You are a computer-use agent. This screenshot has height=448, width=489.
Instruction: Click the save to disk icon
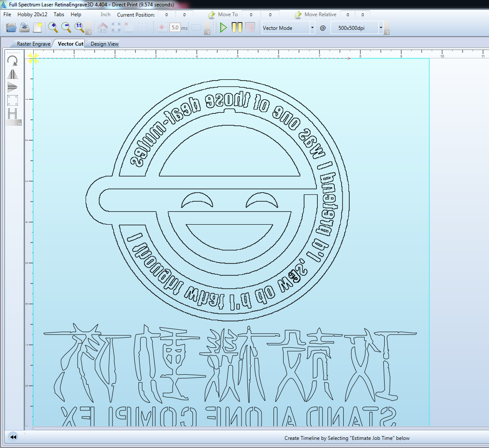pyautogui.click(x=24, y=27)
